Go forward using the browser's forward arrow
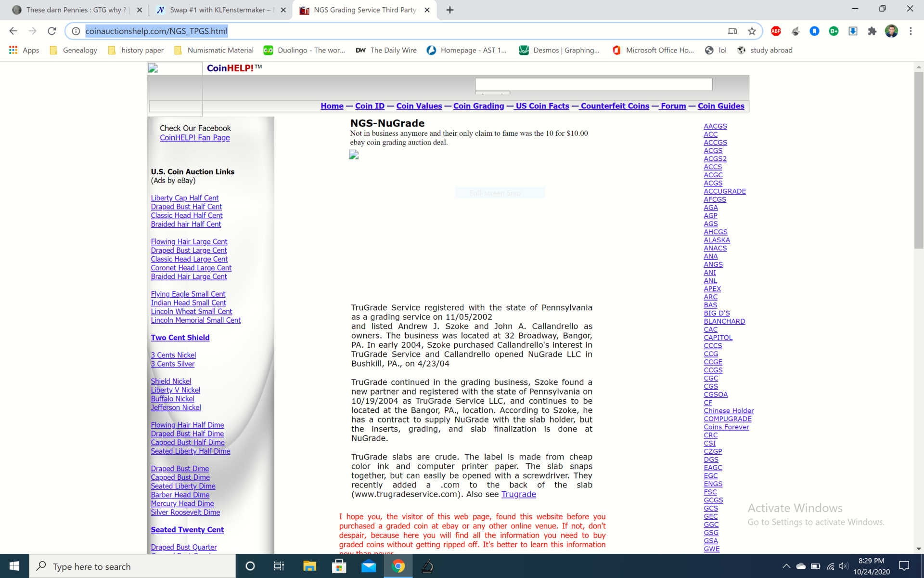 tap(32, 31)
